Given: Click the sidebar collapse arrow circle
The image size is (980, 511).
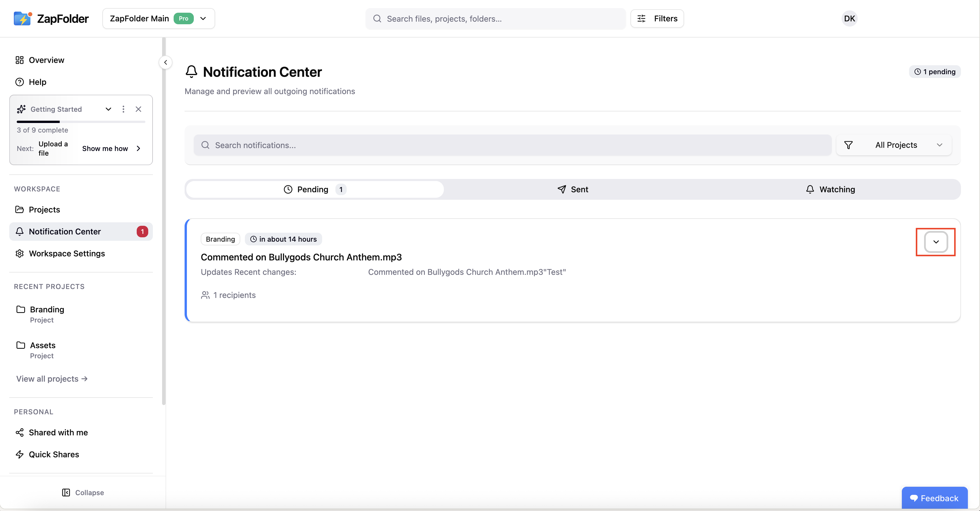Looking at the screenshot, I should (x=166, y=62).
